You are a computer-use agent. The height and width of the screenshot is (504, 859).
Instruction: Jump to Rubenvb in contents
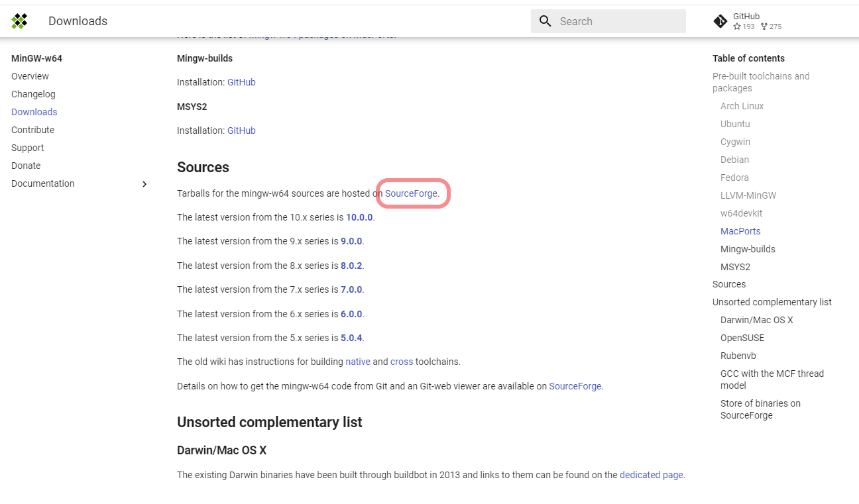pos(738,356)
